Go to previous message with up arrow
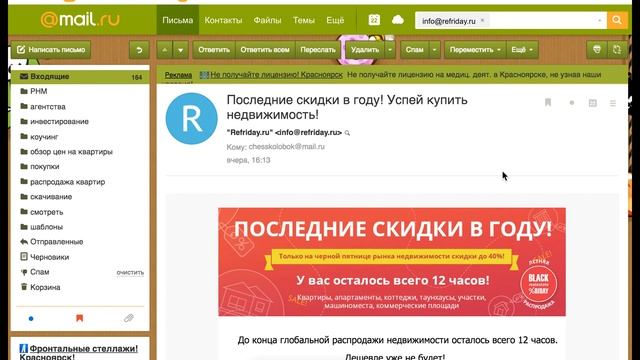 [164, 50]
